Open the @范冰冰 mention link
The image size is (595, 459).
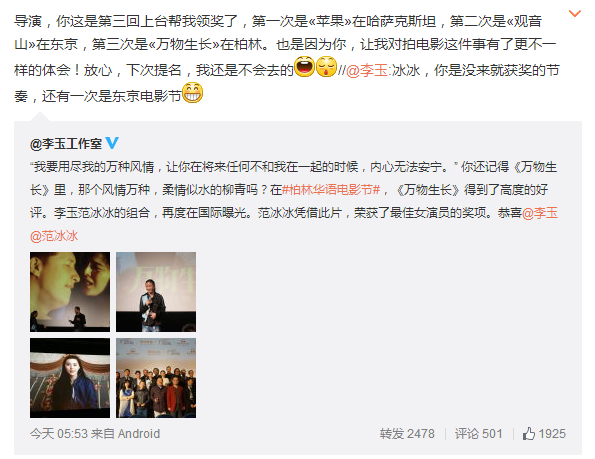(54, 236)
